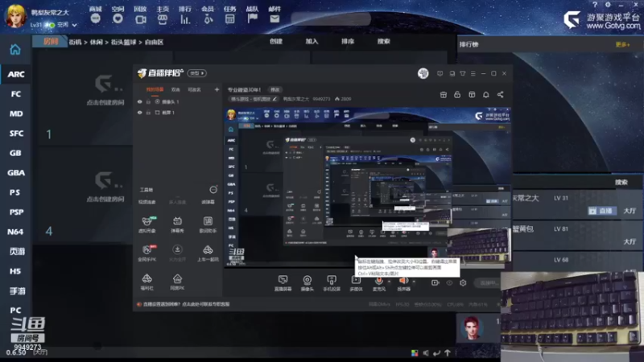Click the share icon in companion header

[x=500, y=95]
